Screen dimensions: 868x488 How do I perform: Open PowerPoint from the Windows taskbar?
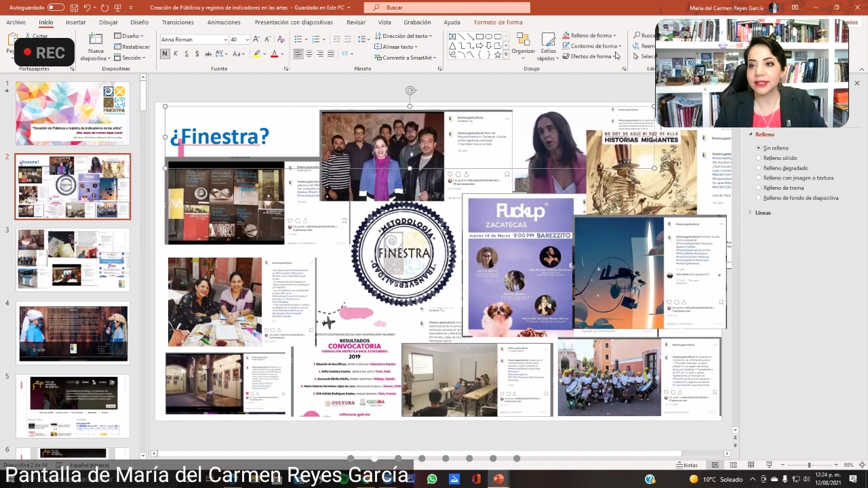[498, 479]
